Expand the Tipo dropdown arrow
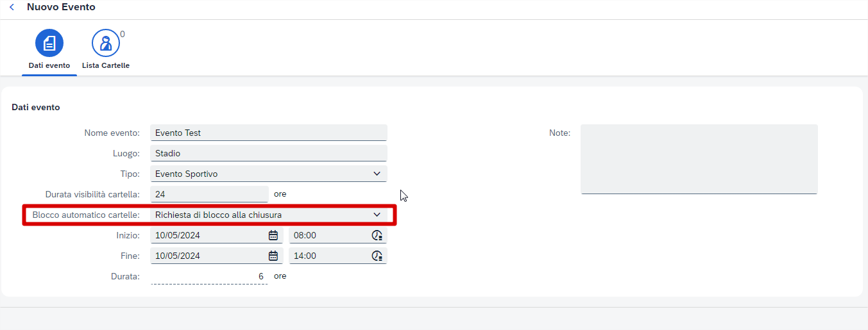Image resolution: width=868 pixels, height=330 pixels. (377, 174)
